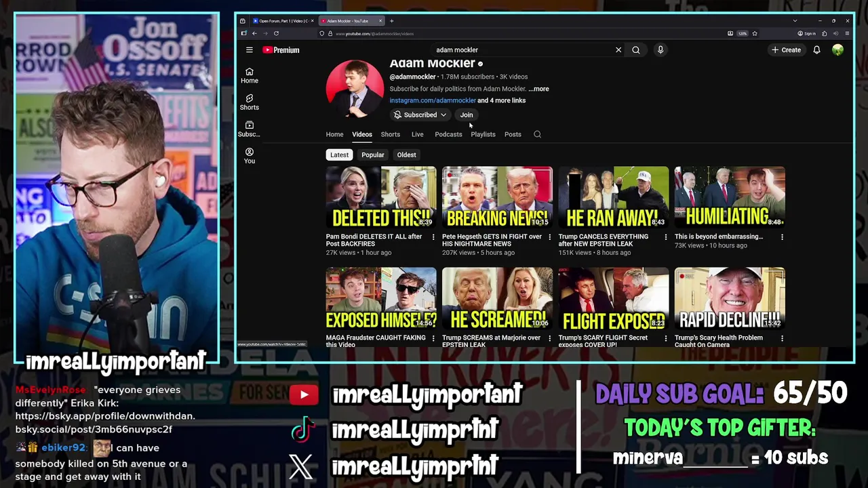Open the channel Home tab

334,134
